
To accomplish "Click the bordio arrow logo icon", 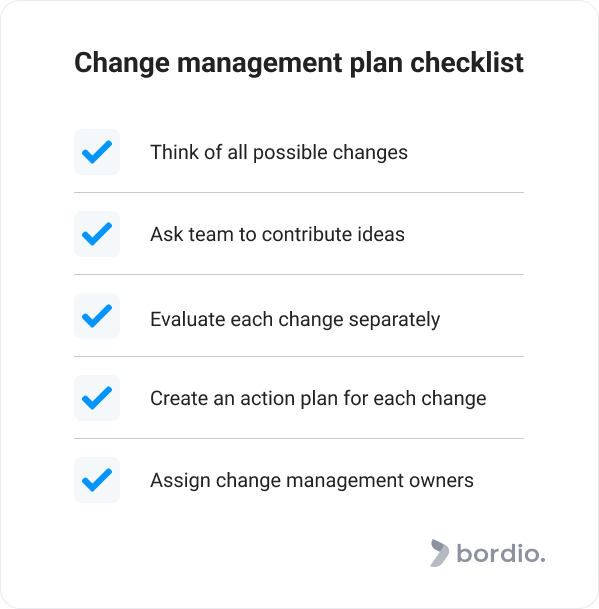I will coord(439,553).
